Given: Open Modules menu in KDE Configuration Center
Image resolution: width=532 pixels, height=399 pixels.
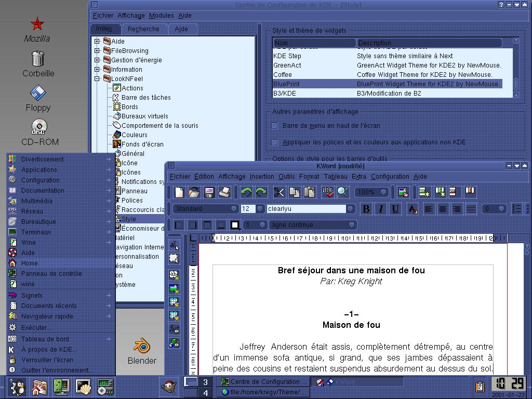Looking at the screenshot, I should coord(161,15).
